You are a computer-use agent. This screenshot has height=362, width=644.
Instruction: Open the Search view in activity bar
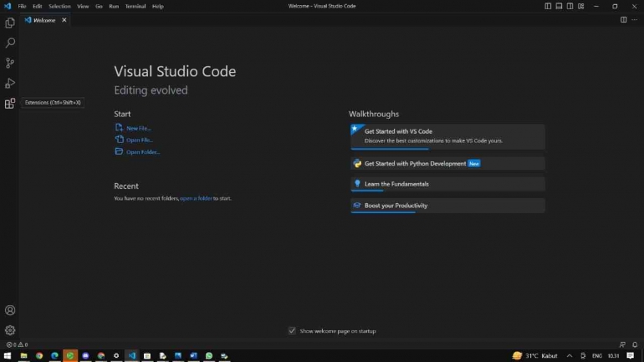(x=10, y=43)
